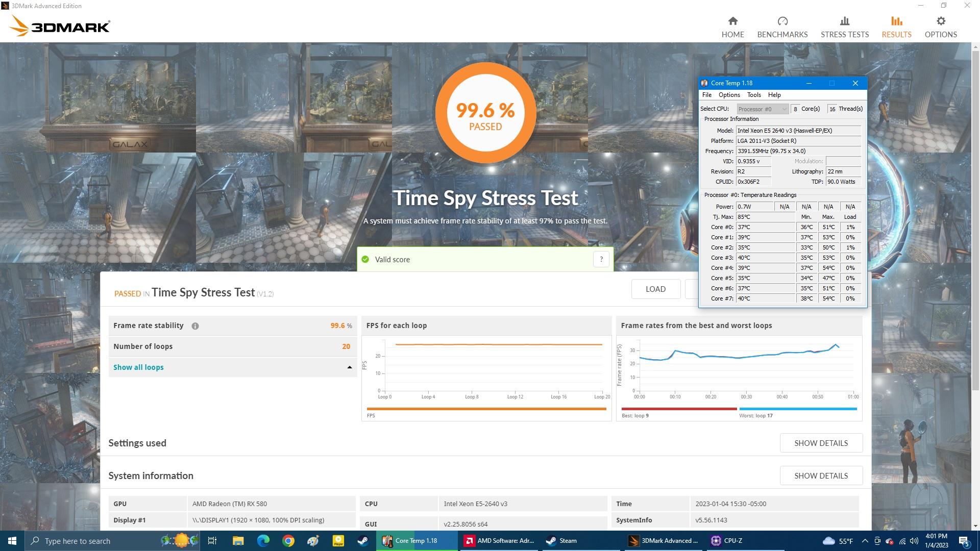This screenshot has height=551, width=980.
Task: Click the Number of loops value
Action: [x=346, y=346]
